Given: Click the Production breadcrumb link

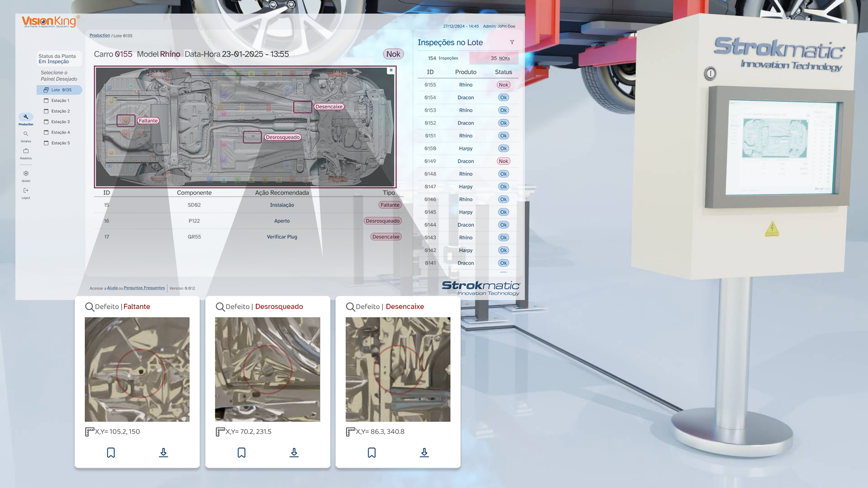Looking at the screenshot, I should point(99,36).
